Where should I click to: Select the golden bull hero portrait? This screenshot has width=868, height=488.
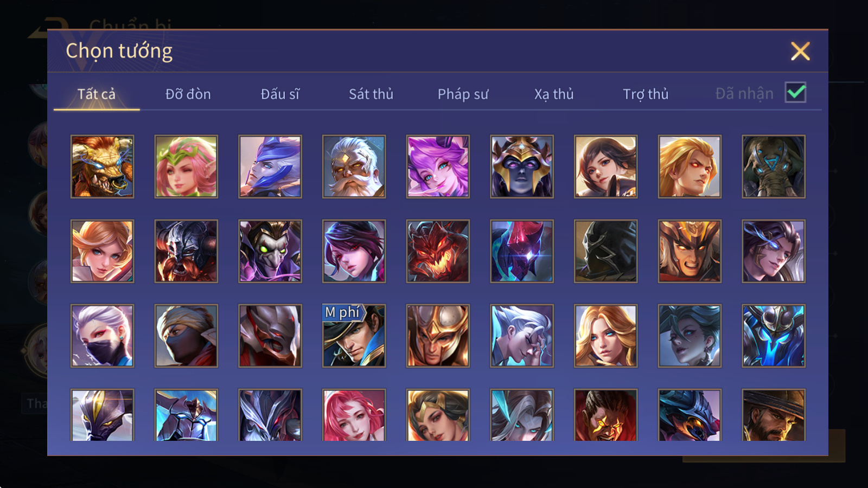coord(102,166)
